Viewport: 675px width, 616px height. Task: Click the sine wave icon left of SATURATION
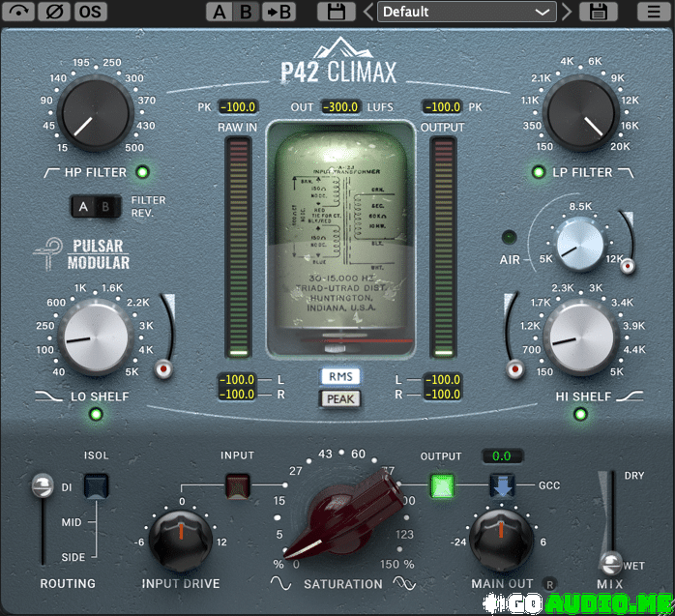click(x=280, y=583)
